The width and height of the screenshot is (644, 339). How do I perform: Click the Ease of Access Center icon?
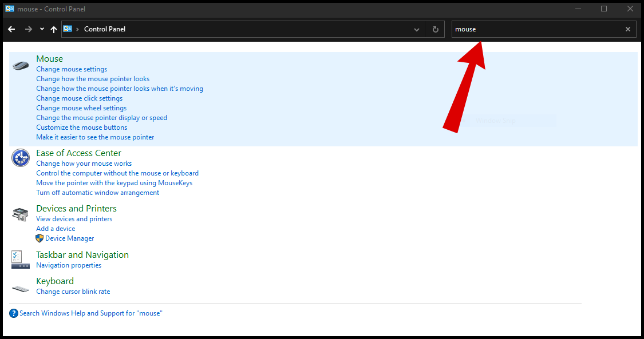[21, 158]
